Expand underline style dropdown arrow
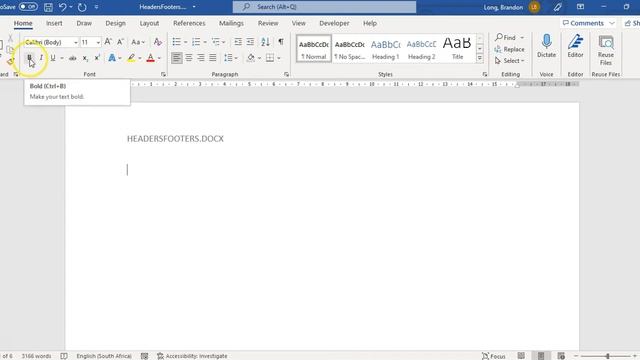Screen dimensions: 640x360 [x=62, y=58]
